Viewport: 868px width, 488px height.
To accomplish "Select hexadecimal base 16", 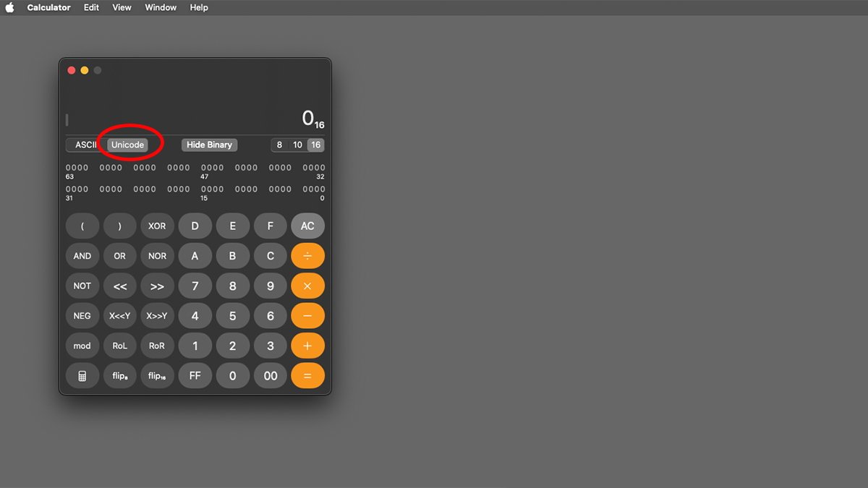I will [315, 145].
